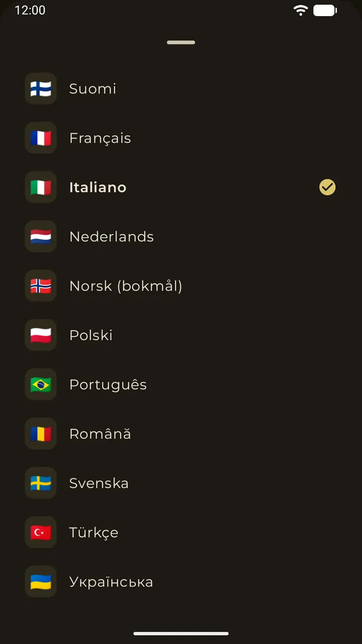
Task: Click the Wi-Fi status bar icon
Action: coord(301,10)
